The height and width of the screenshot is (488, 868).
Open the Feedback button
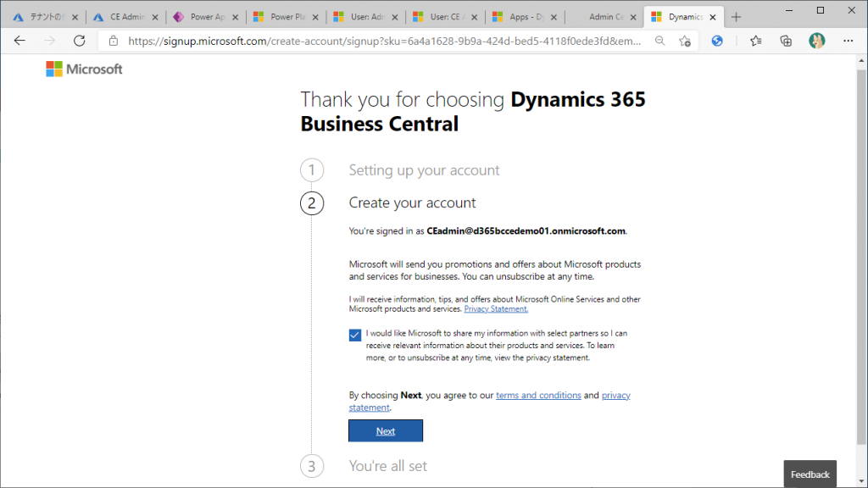[x=810, y=474]
